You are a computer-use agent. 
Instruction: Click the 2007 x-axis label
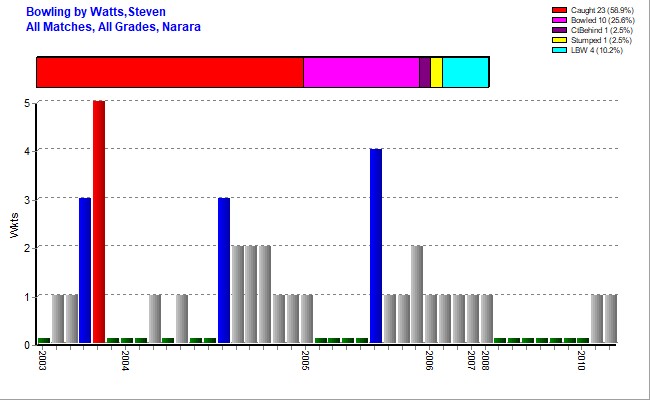tap(471, 360)
